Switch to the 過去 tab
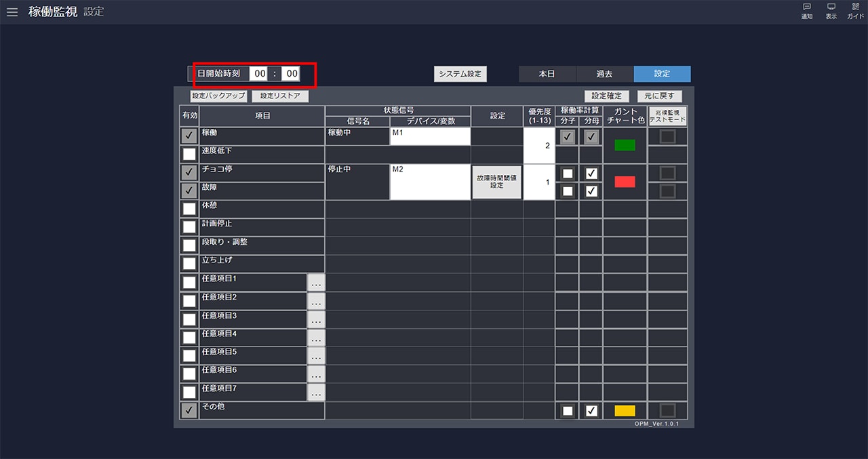This screenshot has width=868, height=459. (x=604, y=74)
